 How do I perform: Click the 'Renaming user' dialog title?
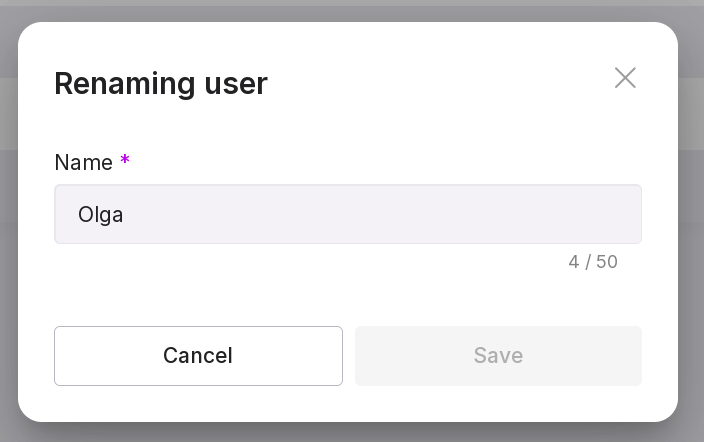point(160,83)
